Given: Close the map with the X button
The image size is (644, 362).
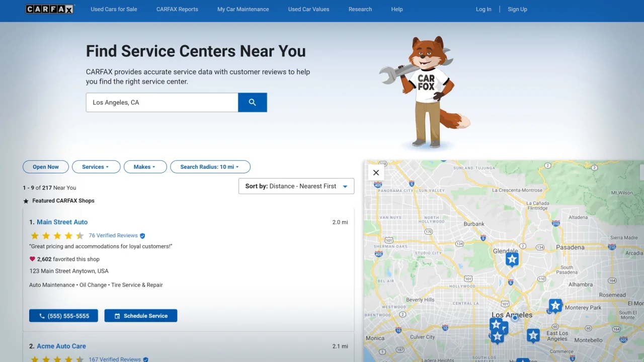Looking at the screenshot, I should pyautogui.click(x=376, y=172).
